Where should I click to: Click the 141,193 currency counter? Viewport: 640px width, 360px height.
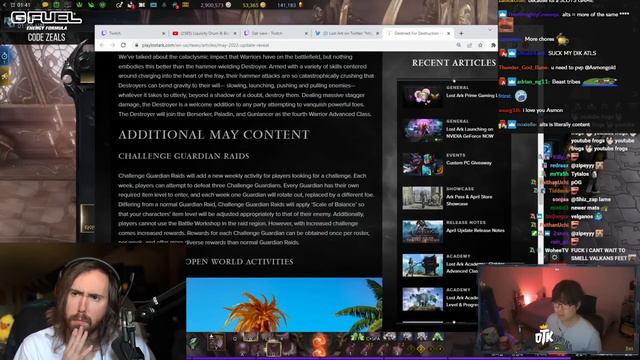[290, 5]
